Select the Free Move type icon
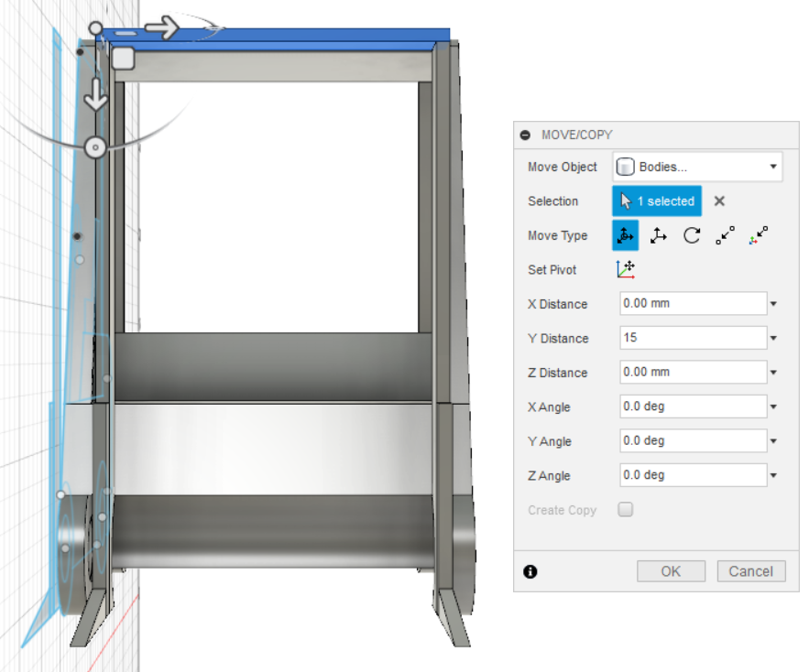This screenshot has width=809, height=672. 625,235
